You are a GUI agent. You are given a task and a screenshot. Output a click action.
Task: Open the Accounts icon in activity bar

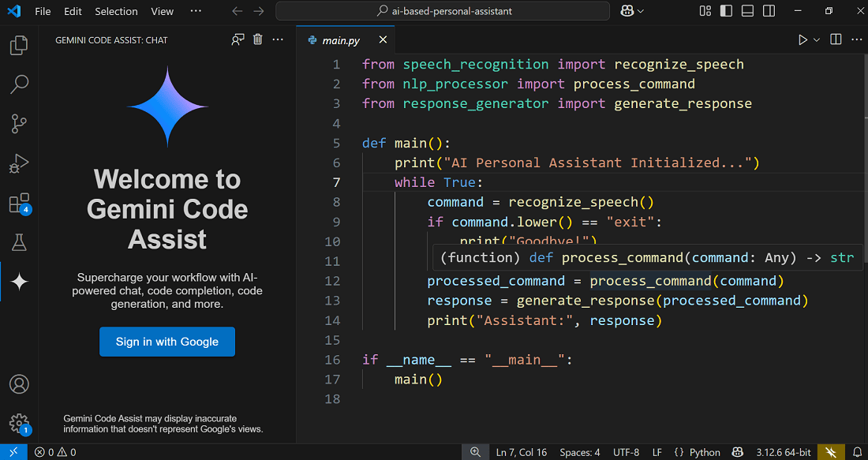point(20,384)
